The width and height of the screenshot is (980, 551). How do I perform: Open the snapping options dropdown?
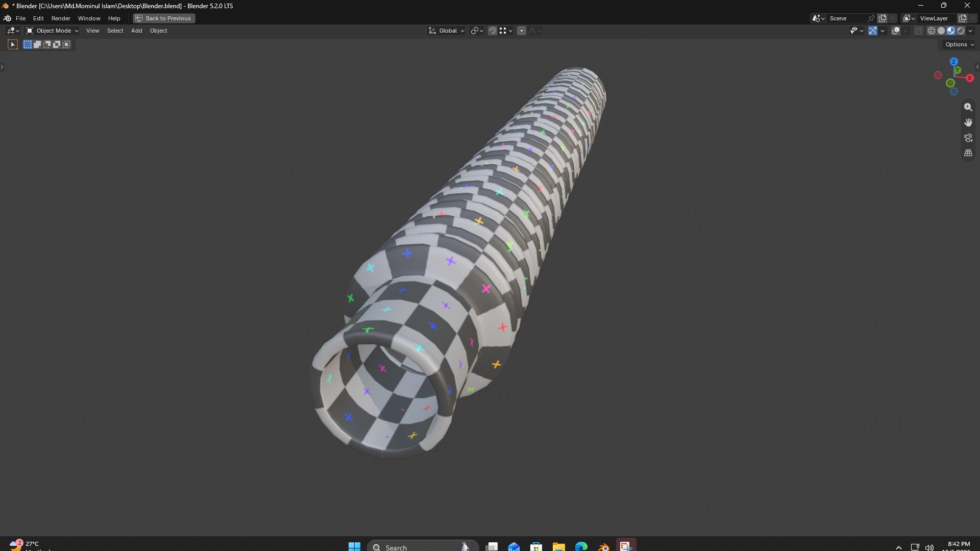click(x=506, y=31)
